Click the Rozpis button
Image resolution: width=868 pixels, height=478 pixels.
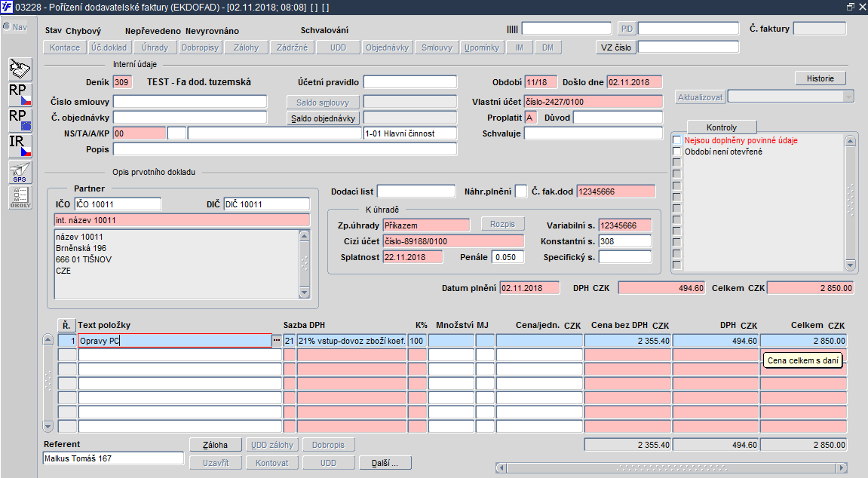pyautogui.click(x=503, y=224)
